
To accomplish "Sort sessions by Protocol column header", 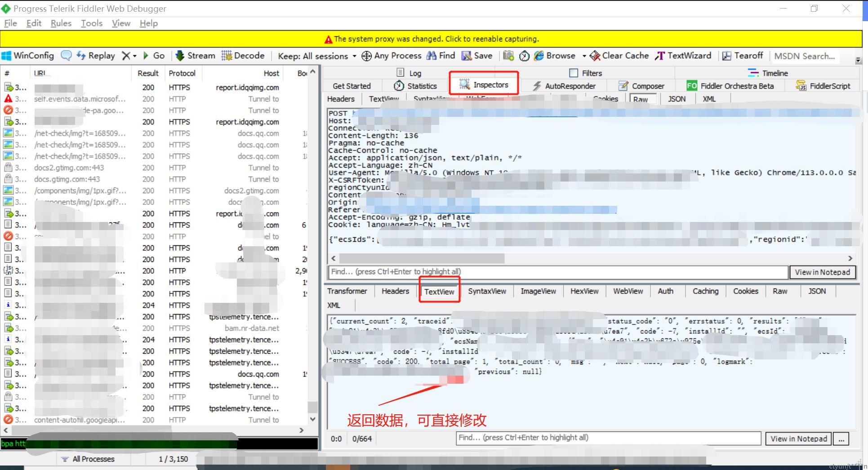I will tap(182, 73).
